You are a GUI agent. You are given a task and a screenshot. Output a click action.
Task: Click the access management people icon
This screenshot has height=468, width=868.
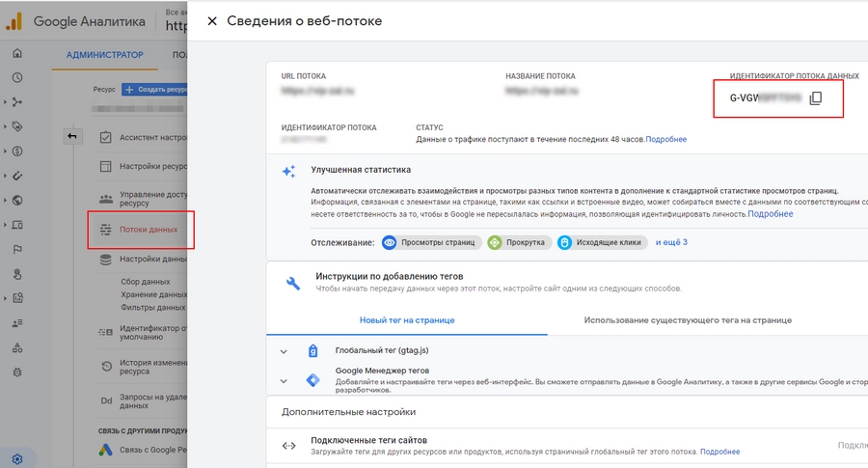(x=105, y=198)
